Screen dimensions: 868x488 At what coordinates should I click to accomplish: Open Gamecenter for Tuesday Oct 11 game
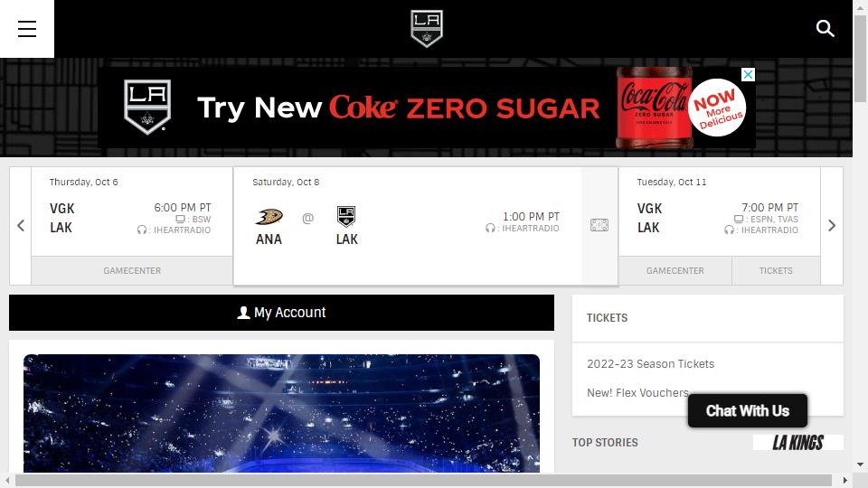point(675,270)
